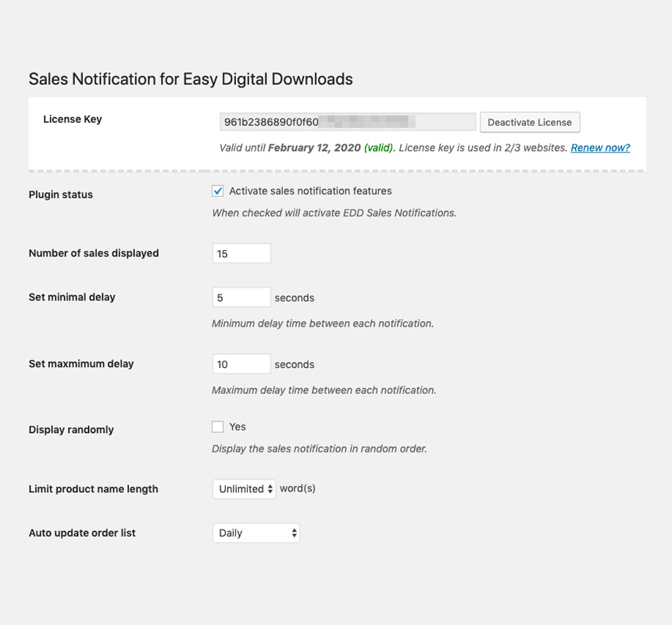Click the seconds text beside minimal delay

[x=295, y=298]
